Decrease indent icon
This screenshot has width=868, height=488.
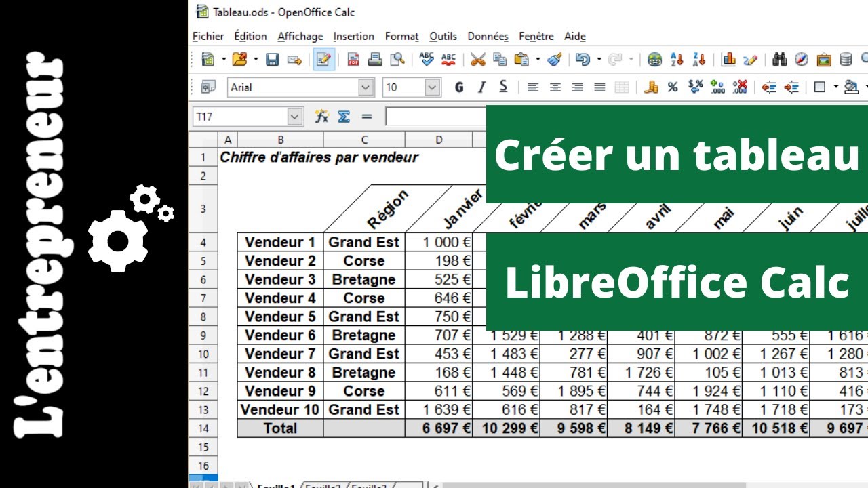coord(769,87)
